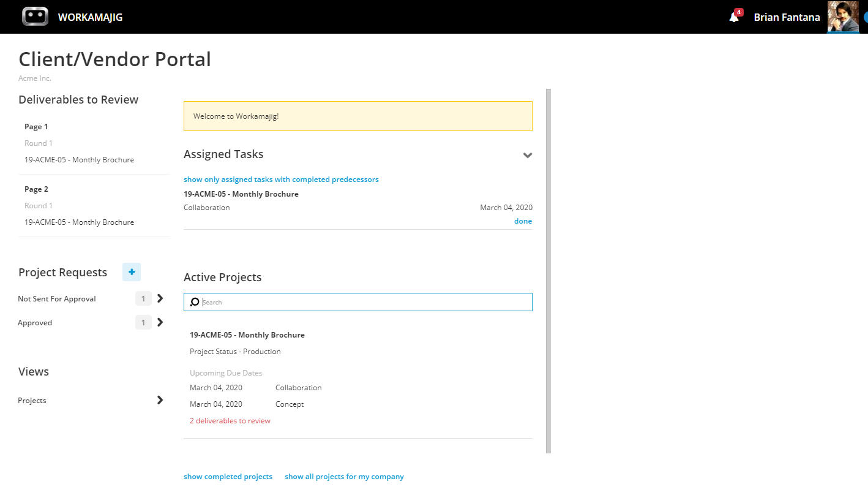The width and height of the screenshot is (868, 495).
Task: Mark the Collaboration task as done
Action: [x=523, y=221]
